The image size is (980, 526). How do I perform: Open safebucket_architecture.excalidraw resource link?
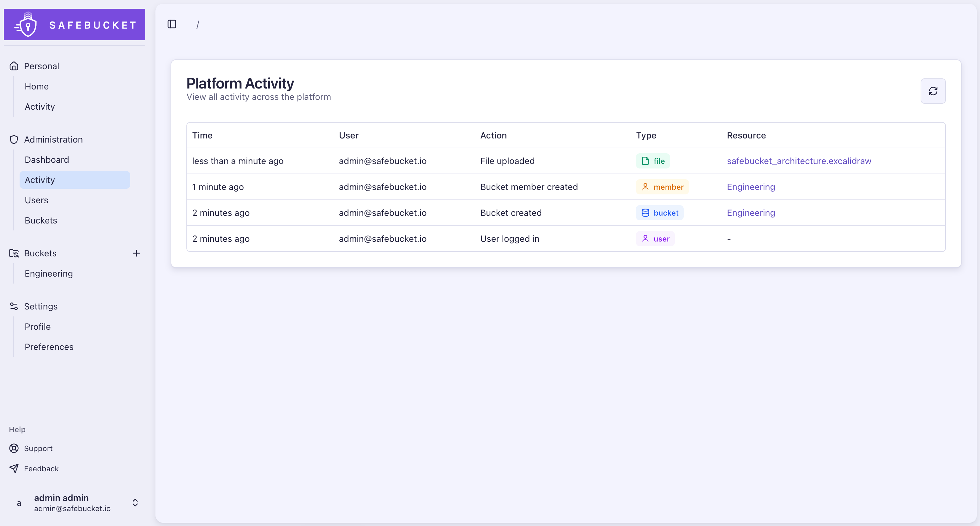point(799,161)
